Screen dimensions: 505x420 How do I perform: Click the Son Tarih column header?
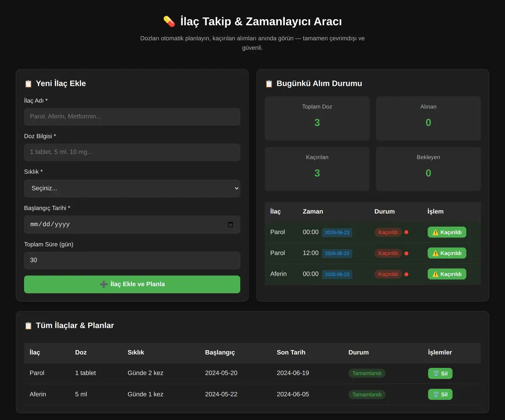tap(291, 352)
